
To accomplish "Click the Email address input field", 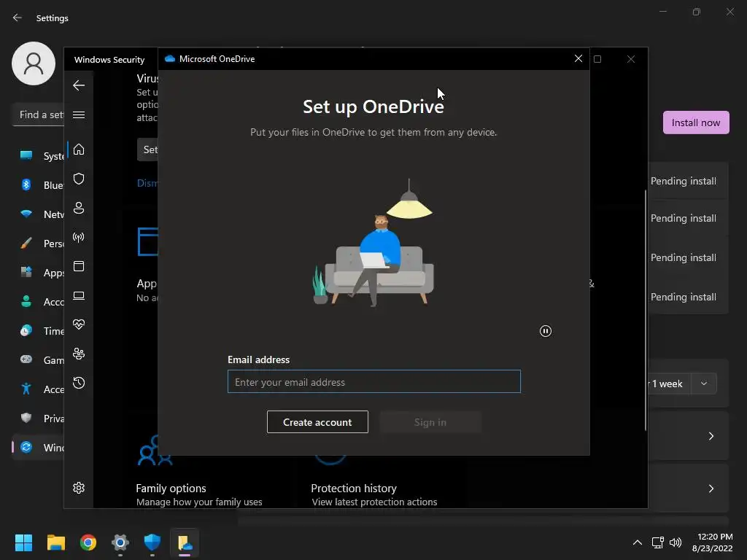I will (374, 381).
